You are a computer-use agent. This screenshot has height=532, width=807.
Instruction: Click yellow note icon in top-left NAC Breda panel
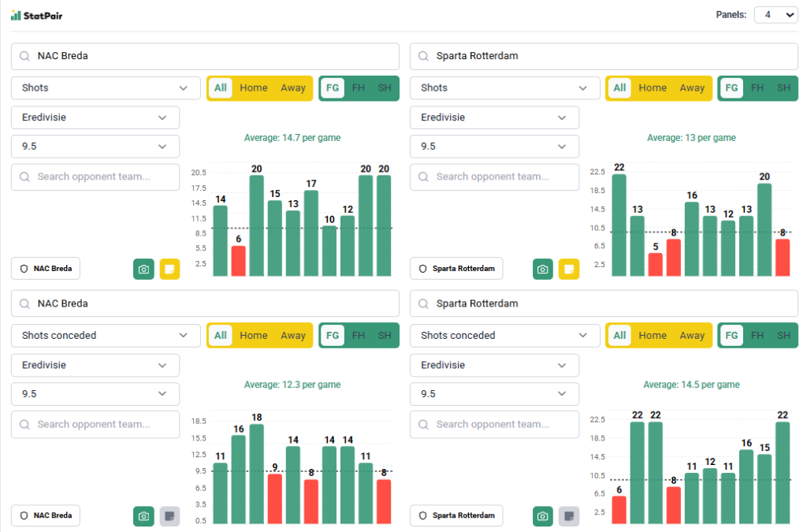(x=169, y=269)
